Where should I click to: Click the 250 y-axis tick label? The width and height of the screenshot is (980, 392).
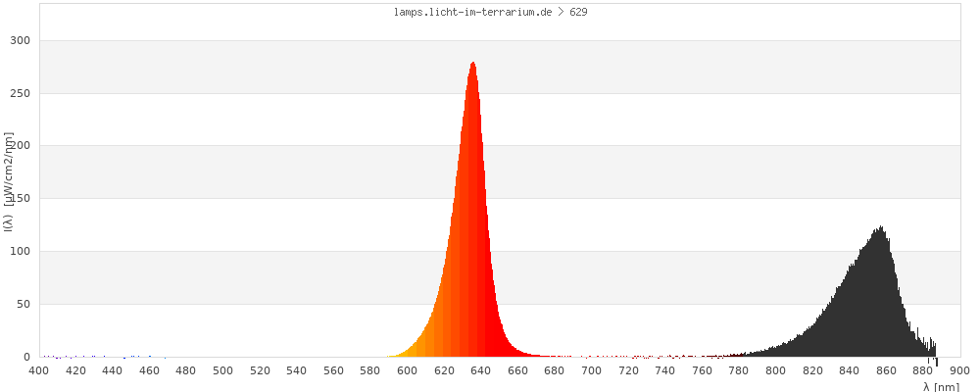click(x=21, y=94)
